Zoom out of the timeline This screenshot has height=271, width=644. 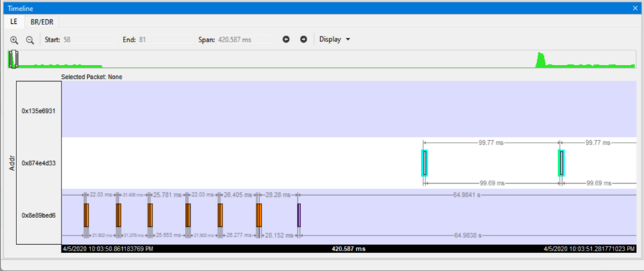[x=30, y=40]
